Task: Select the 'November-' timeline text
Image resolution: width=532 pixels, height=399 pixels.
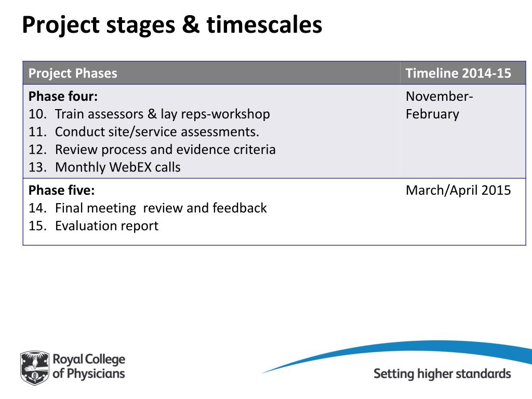Action: 440,96
